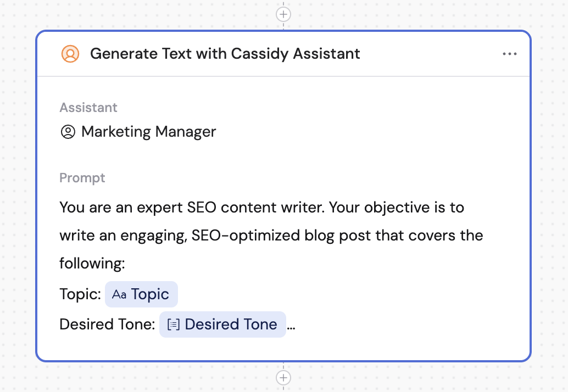Add a step using the plus icon above the card

[x=283, y=14]
